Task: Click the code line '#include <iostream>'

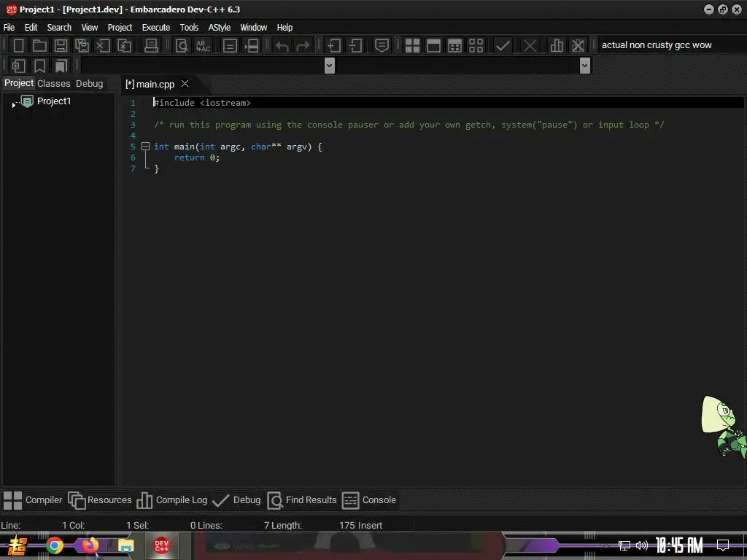Action: click(x=202, y=103)
